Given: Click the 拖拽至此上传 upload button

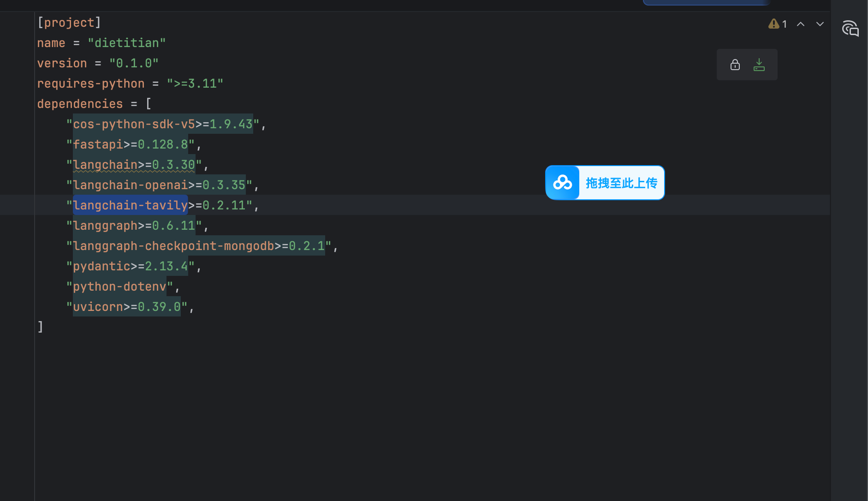Looking at the screenshot, I should 605,183.
